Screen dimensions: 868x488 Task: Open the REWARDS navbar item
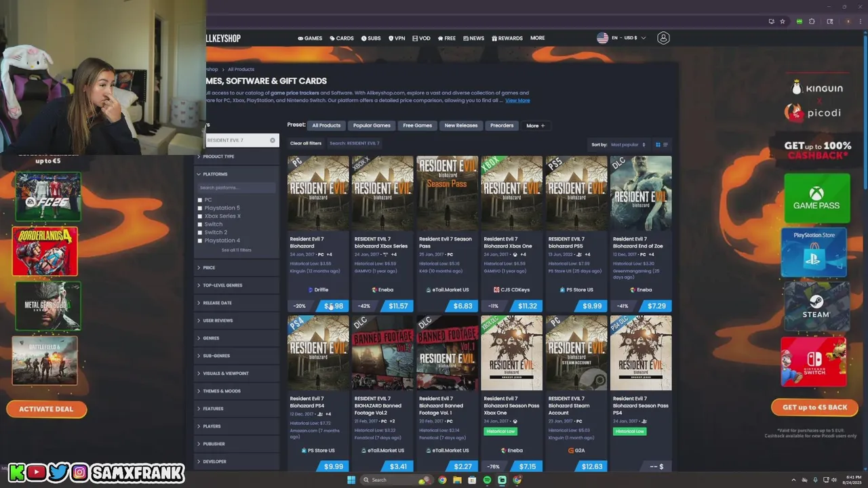tap(507, 38)
